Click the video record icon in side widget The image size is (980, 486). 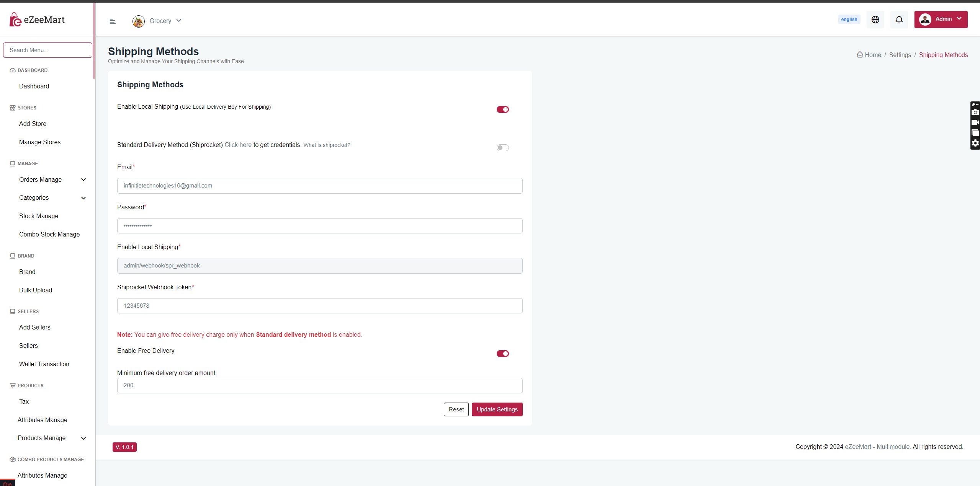975,122
